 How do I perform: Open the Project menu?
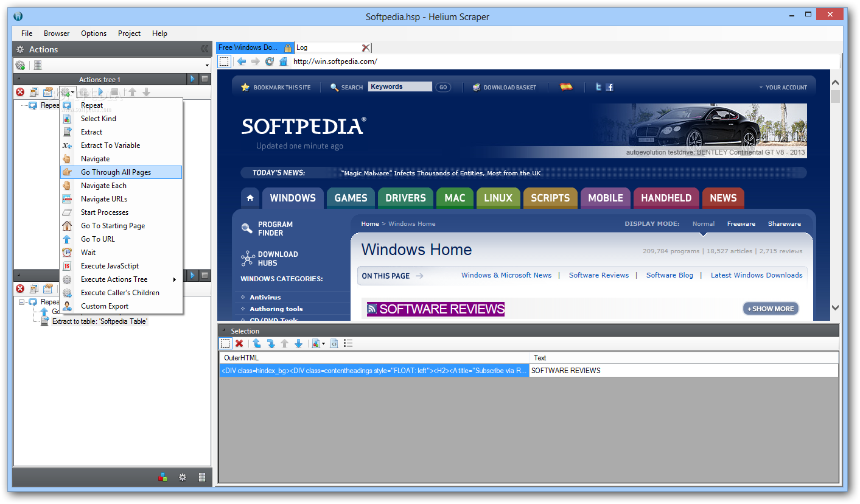point(129,33)
